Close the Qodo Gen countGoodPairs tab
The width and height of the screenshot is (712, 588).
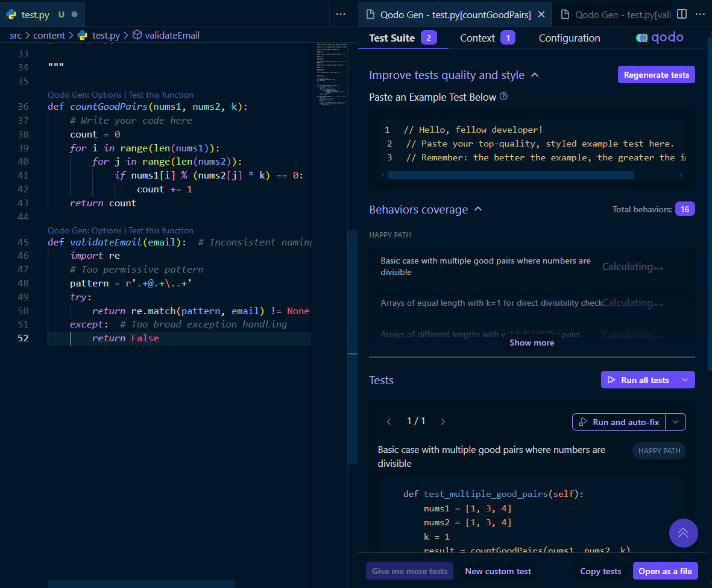tap(541, 14)
